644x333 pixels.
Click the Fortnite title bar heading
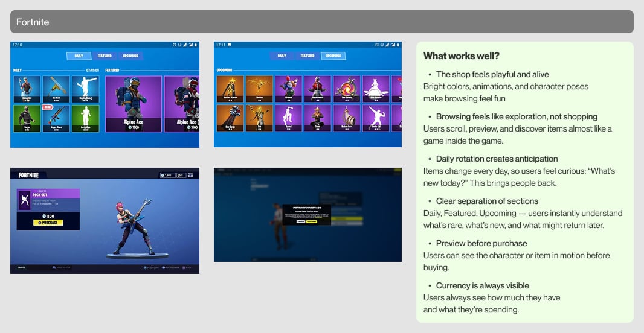coord(33,22)
